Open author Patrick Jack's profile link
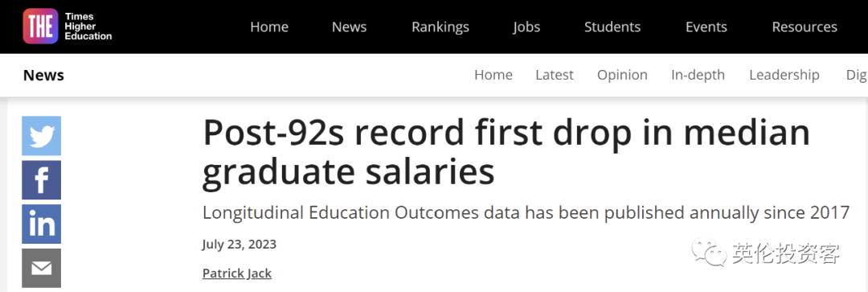Viewport: 868px width, 292px height. (237, 273)
